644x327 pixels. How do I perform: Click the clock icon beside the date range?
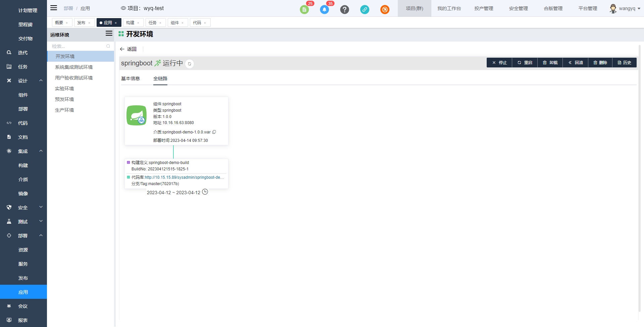click(205, 192)
